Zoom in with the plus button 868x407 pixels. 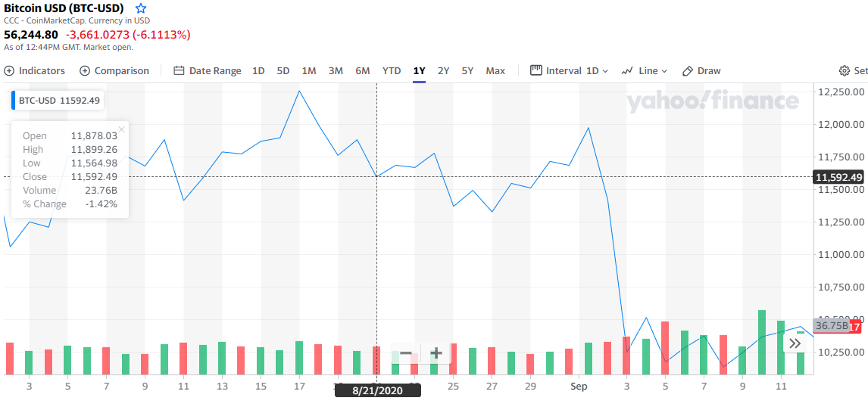tap(436, 353)
